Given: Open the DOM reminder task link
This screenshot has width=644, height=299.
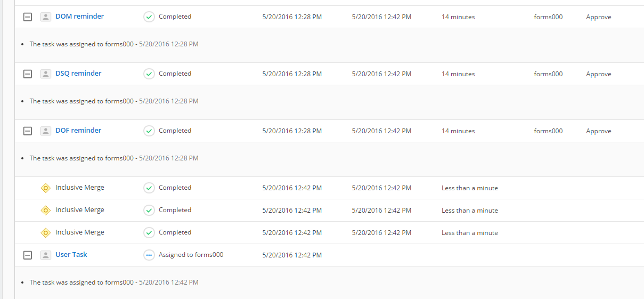Looking at the screenshot, I should (x=79, y=17).
